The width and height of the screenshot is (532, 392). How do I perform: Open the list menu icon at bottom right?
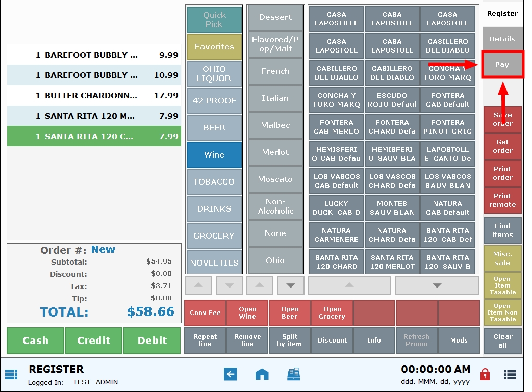click(x=510, y=374)
